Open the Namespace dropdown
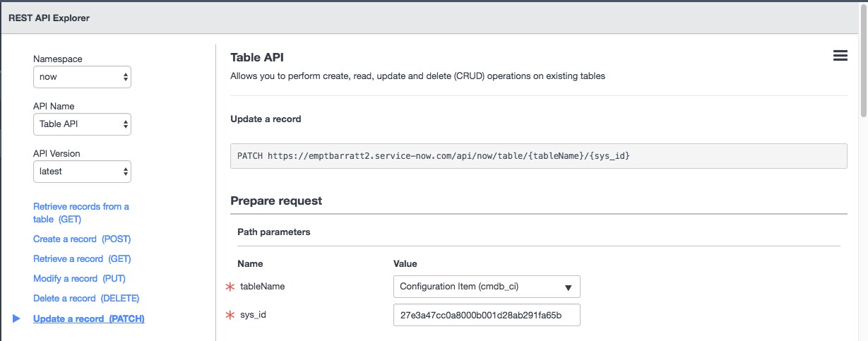868x341 pixels. [x=82, y=77]
